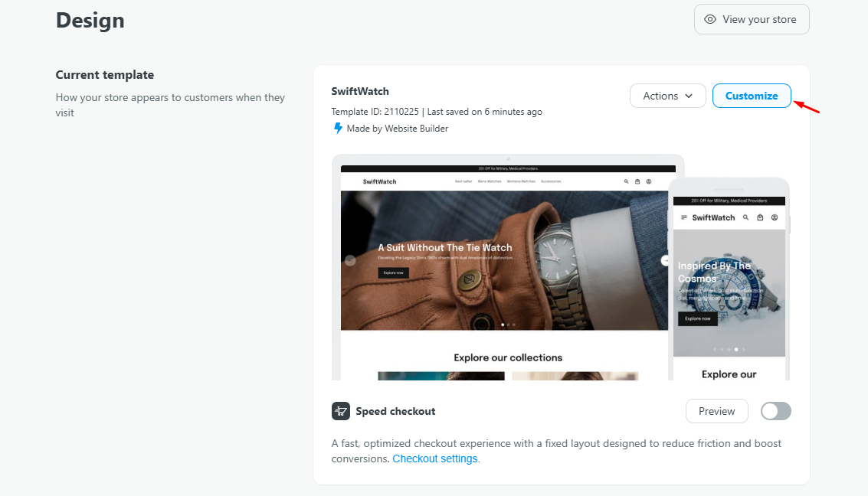Click the Speed checkout cart icon
Image resolution: width=868 pixels, height=496 pixels.
coord(341,411)
